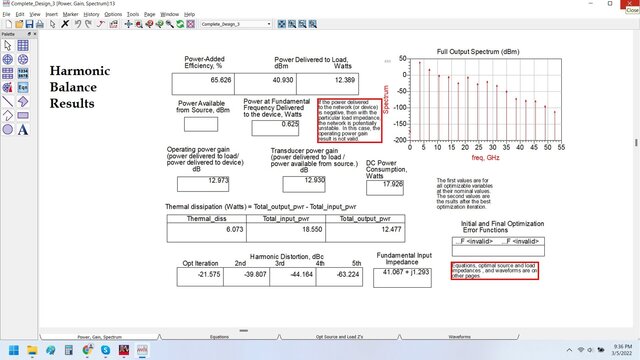The width and height of the screenshot is (640, 360).
Task: Click the blue crosshair marker icon
Action: click(x=128, y=24)
